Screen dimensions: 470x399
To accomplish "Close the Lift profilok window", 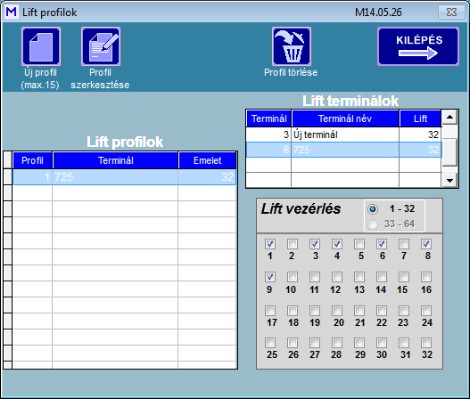I will pos(452,12).
